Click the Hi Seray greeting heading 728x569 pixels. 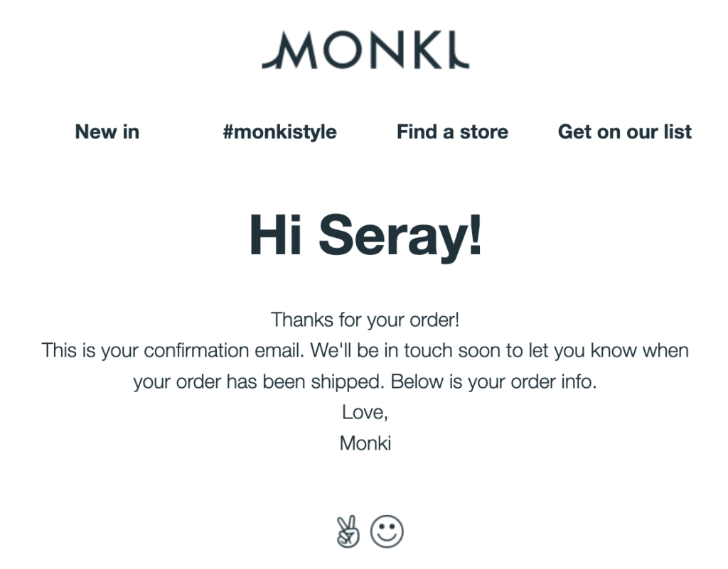coord(365,236)
